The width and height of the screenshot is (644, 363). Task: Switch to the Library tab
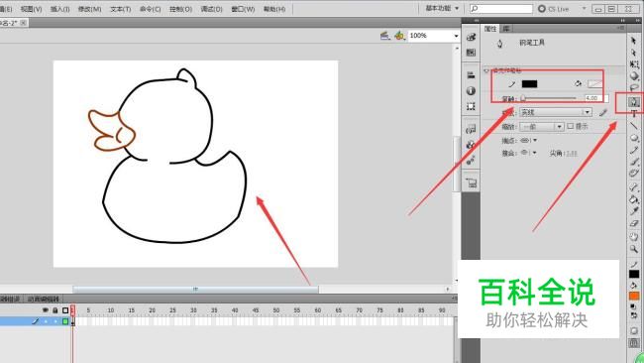pos(506,29)
